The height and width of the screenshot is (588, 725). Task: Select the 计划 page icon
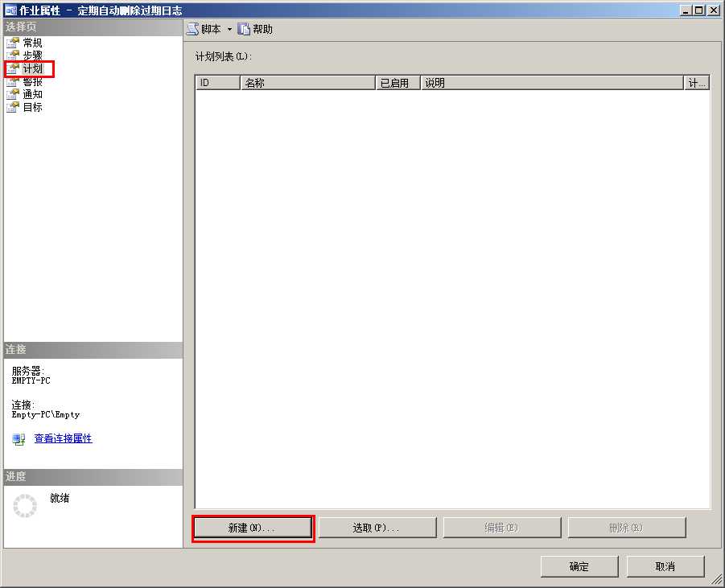coord(13,68)
